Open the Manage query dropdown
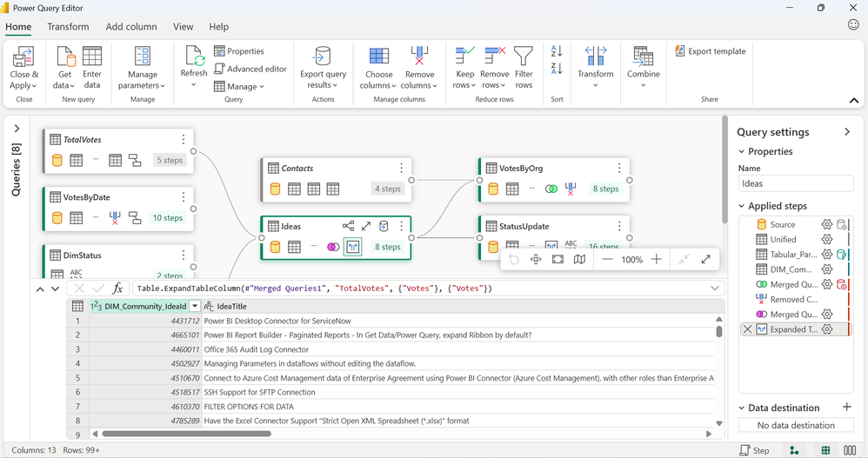The height and width of the screenshot is (458, 868). coord(239,86)
